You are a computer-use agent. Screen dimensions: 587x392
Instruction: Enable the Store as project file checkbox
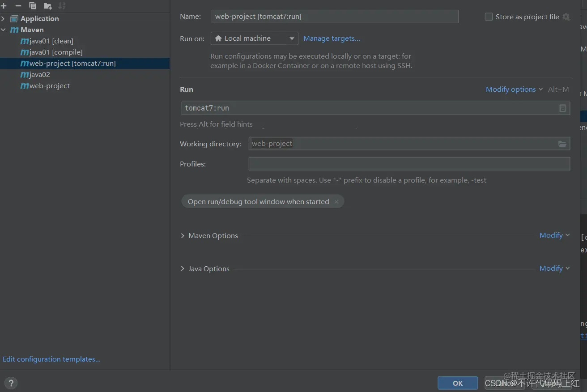[489, 17]
